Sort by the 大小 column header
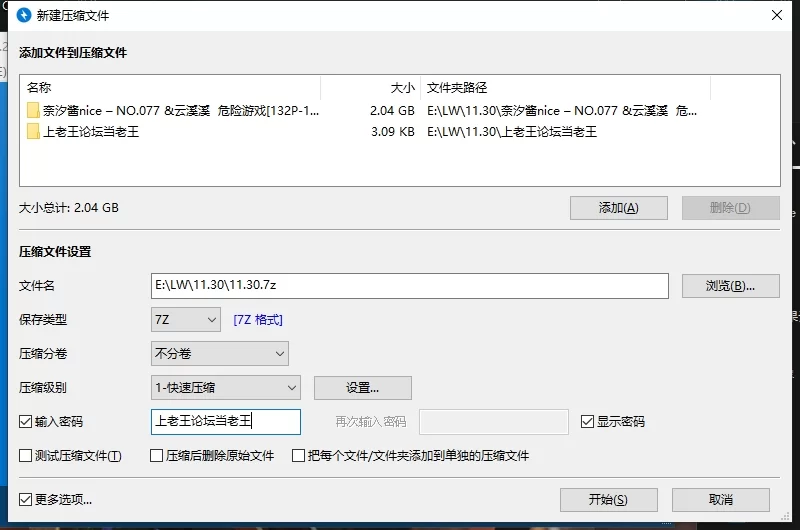The height and width of the screenshot is (530, 800). pyautogui.click(x=370, y=88)
